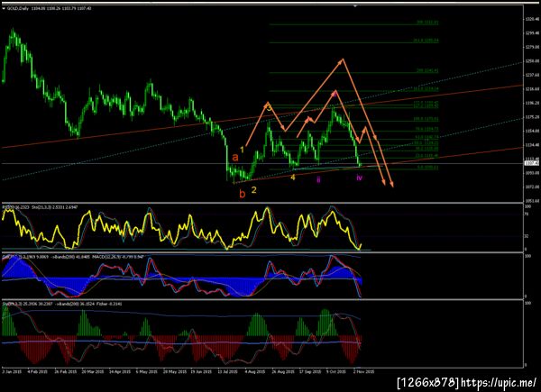This screenshot has height=392, width=541.
Task: Click the 28 May 2015 date label
Action: [174, 372]
